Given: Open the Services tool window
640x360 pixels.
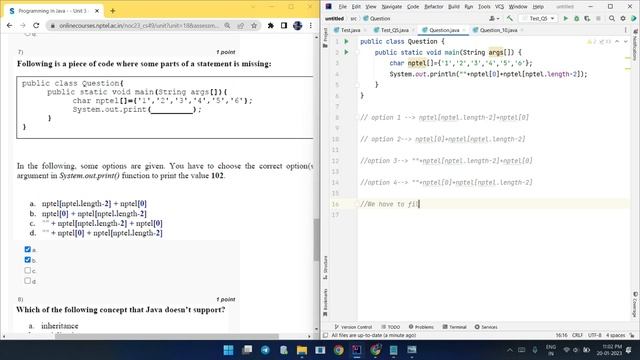Looking at the screenshot, I should click(486, 327).
